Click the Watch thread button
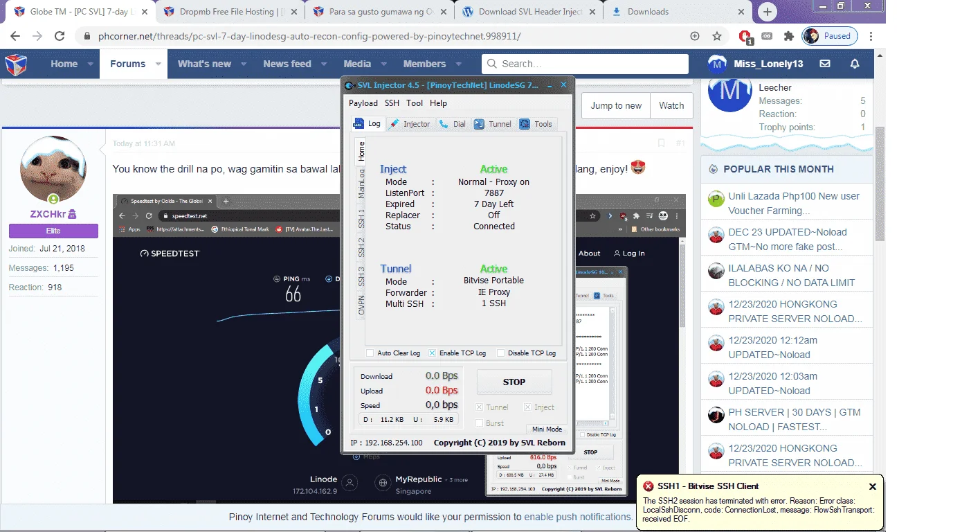 (x=671, y=106)
